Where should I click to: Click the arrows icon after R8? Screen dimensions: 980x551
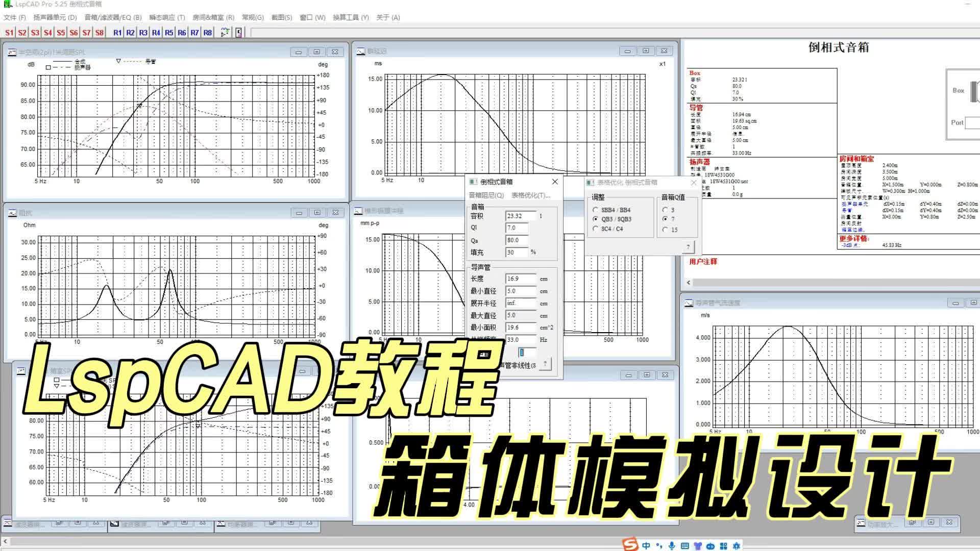[225, 33]
